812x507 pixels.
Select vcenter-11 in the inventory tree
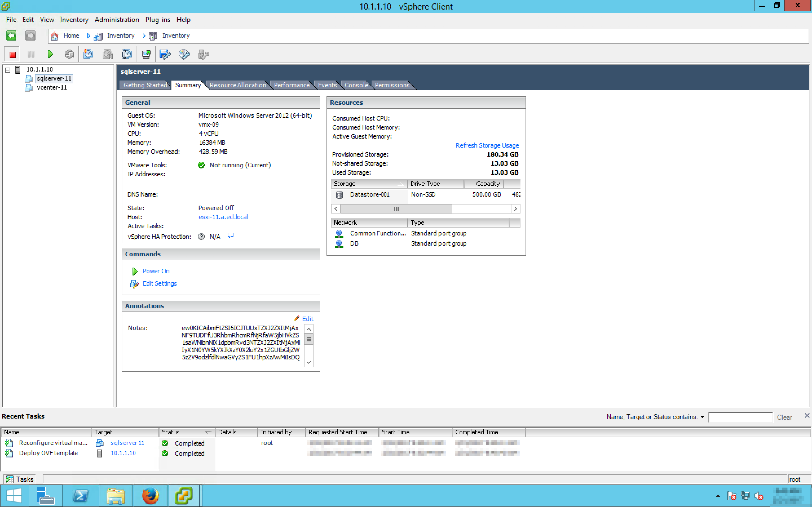[52, 88]
